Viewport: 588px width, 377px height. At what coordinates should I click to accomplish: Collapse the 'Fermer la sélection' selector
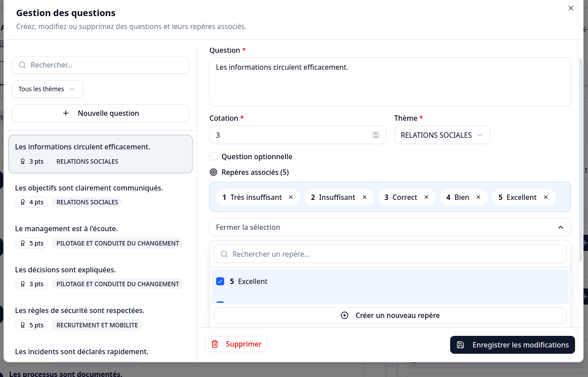[x=390, y=227]
